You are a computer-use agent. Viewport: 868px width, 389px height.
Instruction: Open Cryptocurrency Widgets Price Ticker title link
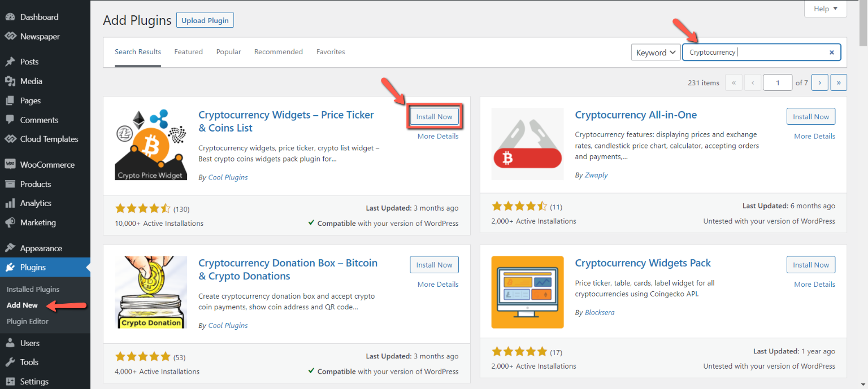[x=286, y=121]
